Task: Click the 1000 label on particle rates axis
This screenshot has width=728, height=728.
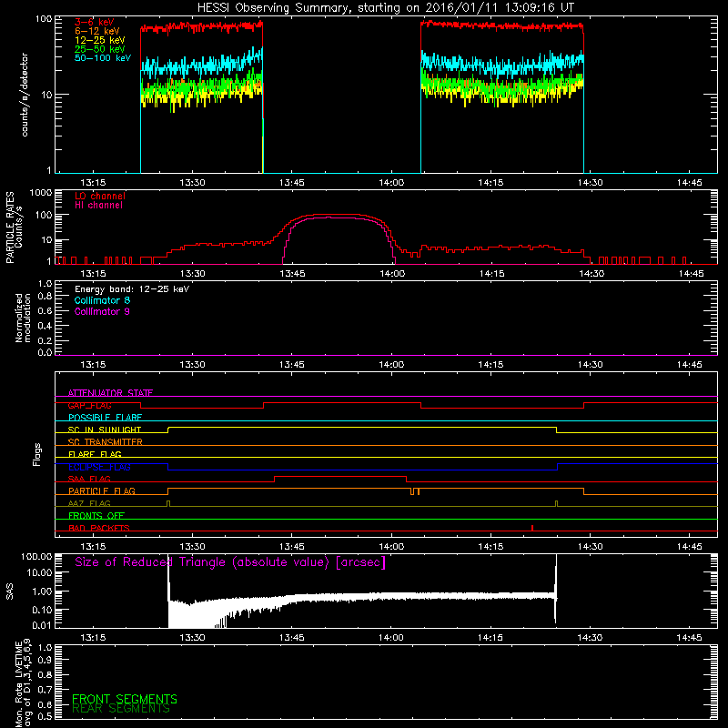Action: 41,193
